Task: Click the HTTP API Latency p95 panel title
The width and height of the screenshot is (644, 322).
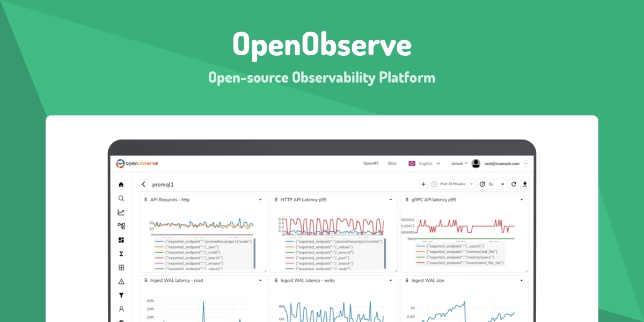Action: pyautogui.click(x=304, y=200)
